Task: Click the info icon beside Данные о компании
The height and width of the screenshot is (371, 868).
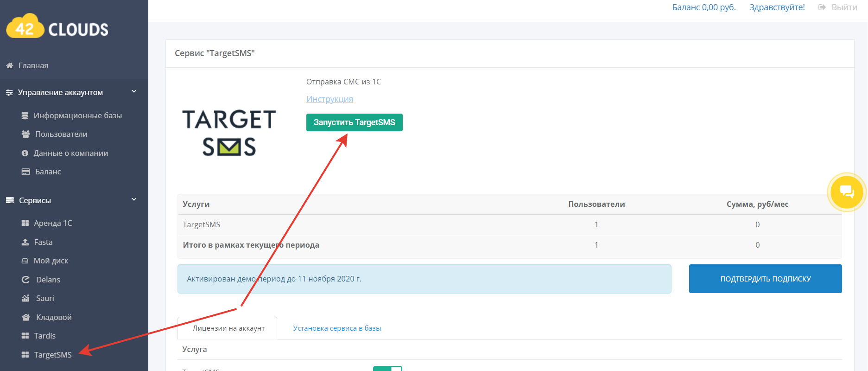Action: point(25,153)
